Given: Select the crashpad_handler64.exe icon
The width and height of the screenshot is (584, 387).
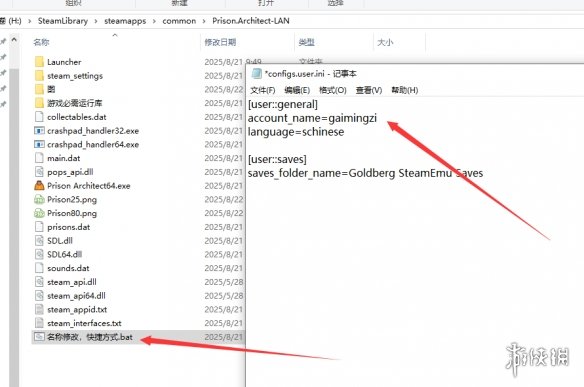Looking at the screenshot, I should click(39, 144).
